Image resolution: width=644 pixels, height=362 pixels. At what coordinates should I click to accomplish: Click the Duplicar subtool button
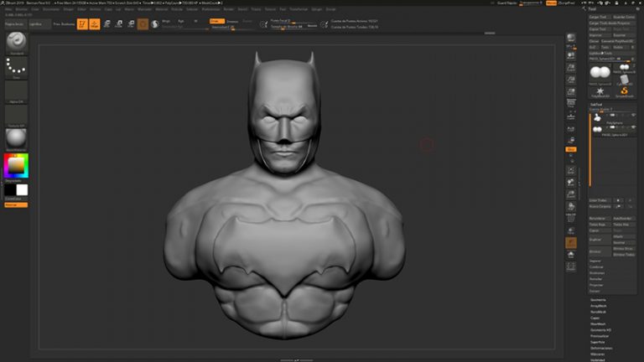(600, 240)
